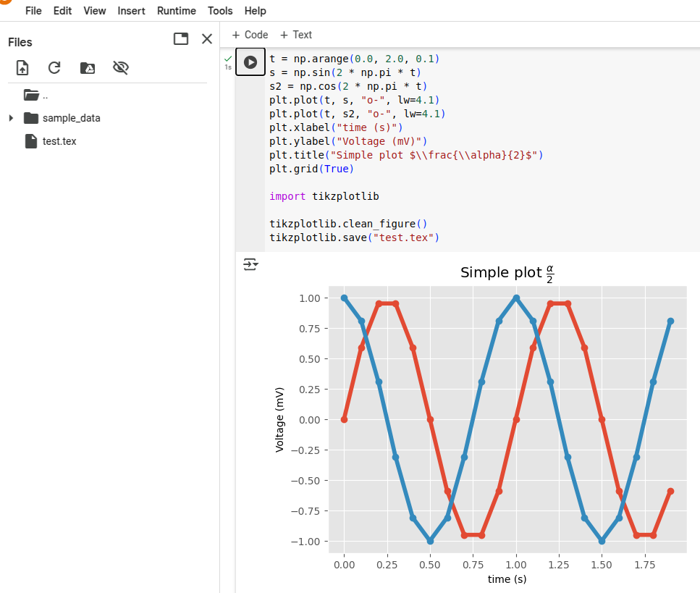Expand the sample_data folder

coord(10,118)
